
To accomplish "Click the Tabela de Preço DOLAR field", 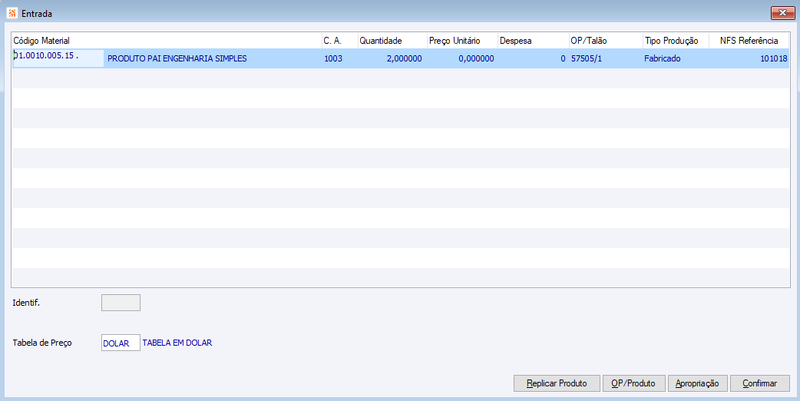I will [x=121, y=343].
